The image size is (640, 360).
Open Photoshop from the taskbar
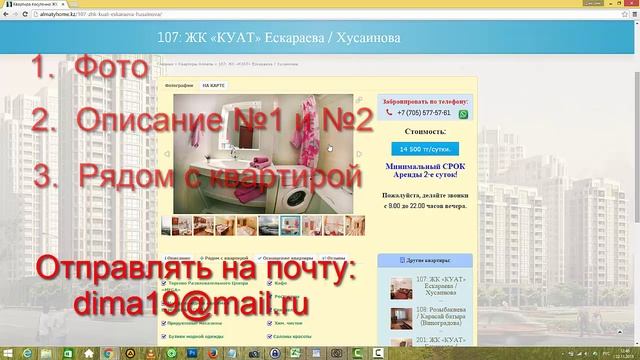click(192, 353)
